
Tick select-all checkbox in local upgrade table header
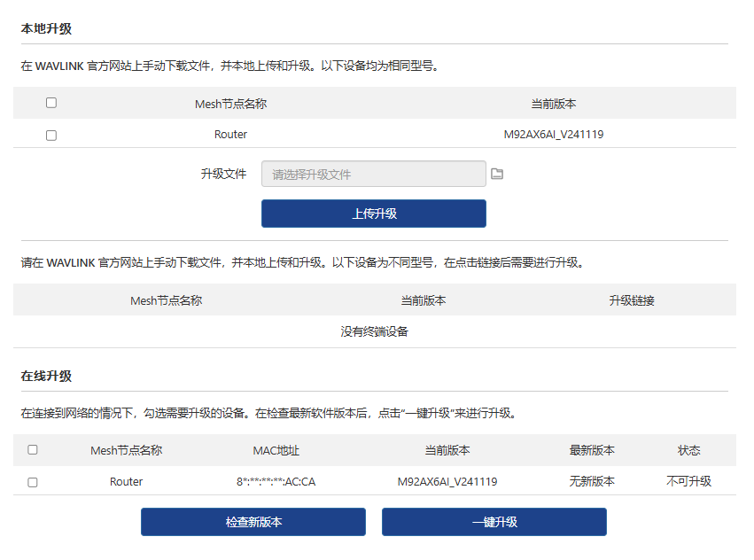pyautogui.click(x=51, y=103)
